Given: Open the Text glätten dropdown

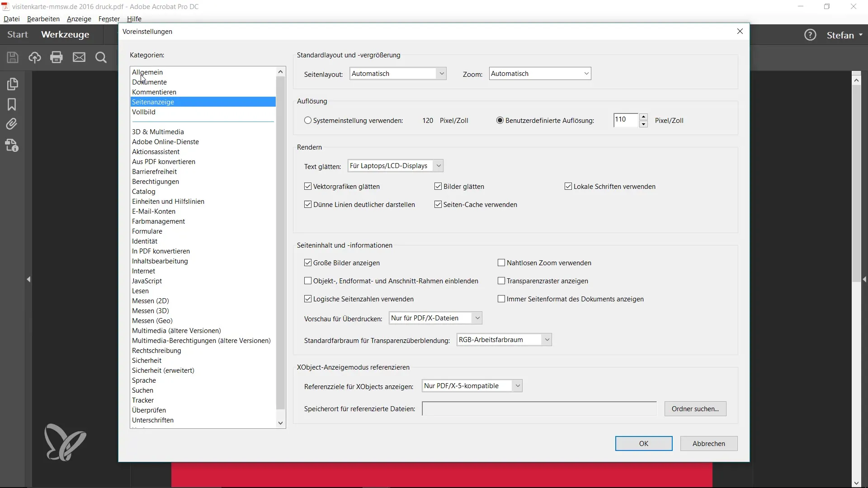Looking at the screenshot, I should (396, 166).
